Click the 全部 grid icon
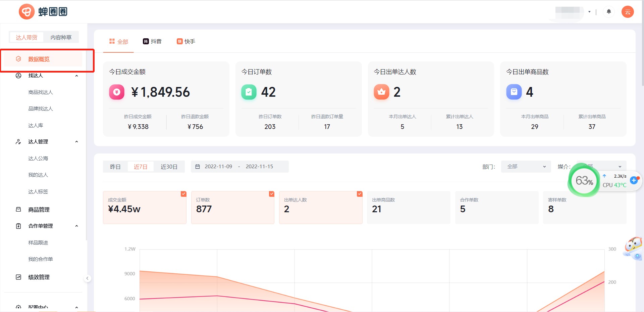This screenshot has width=644, height=312. [x=112, y=41]
